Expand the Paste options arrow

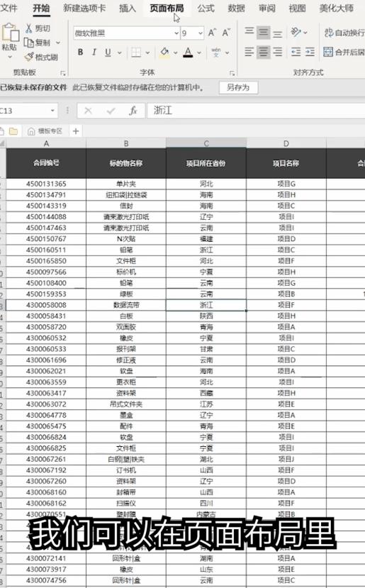tap(10, 57)
